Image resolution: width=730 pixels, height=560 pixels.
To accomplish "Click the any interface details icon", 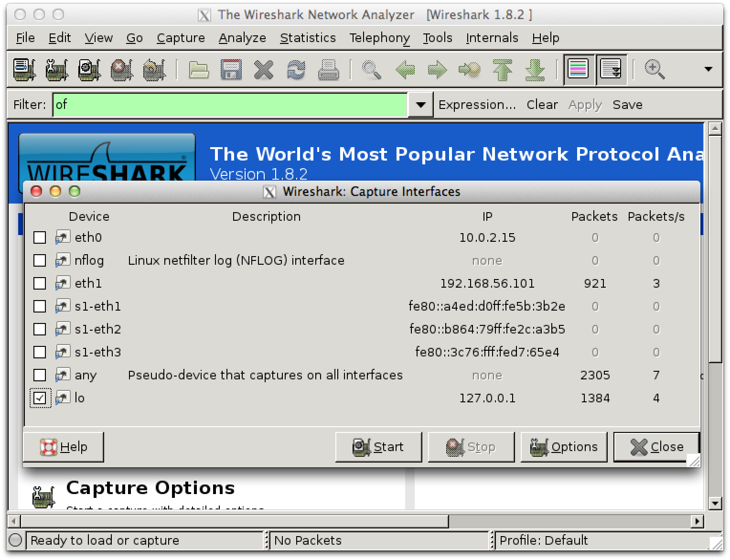I will pyautogui.click(x=63, y=375).
